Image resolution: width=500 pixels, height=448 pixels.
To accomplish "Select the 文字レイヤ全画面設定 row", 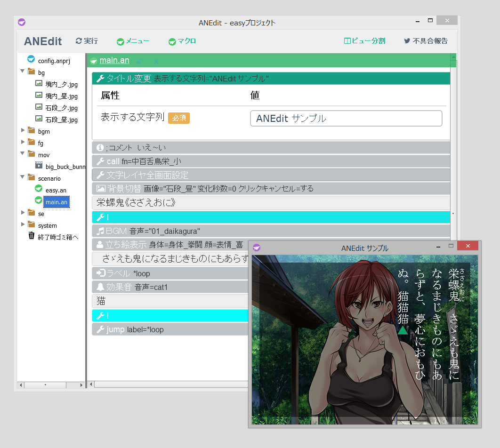I will 271,175.
